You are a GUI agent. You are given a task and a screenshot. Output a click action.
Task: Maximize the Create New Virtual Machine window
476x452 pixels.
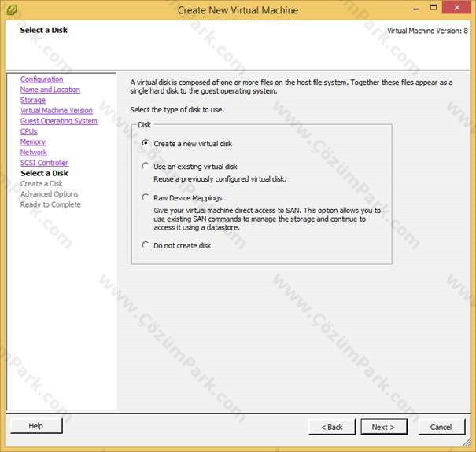click(x=434, y=8)
